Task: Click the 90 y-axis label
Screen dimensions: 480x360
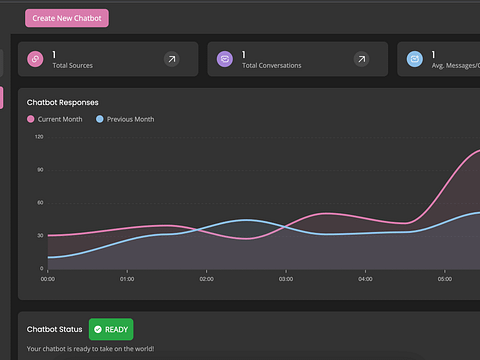Action: [x=40, y=170]
